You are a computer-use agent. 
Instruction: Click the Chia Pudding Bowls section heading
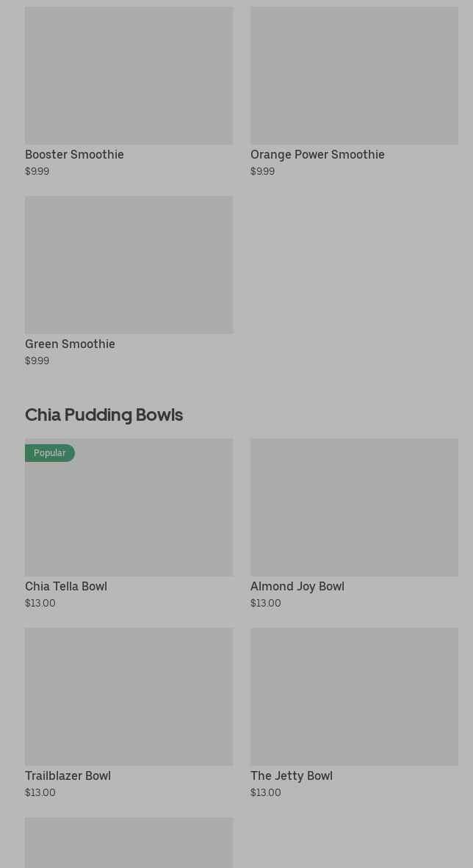click(x=104, y=415)
